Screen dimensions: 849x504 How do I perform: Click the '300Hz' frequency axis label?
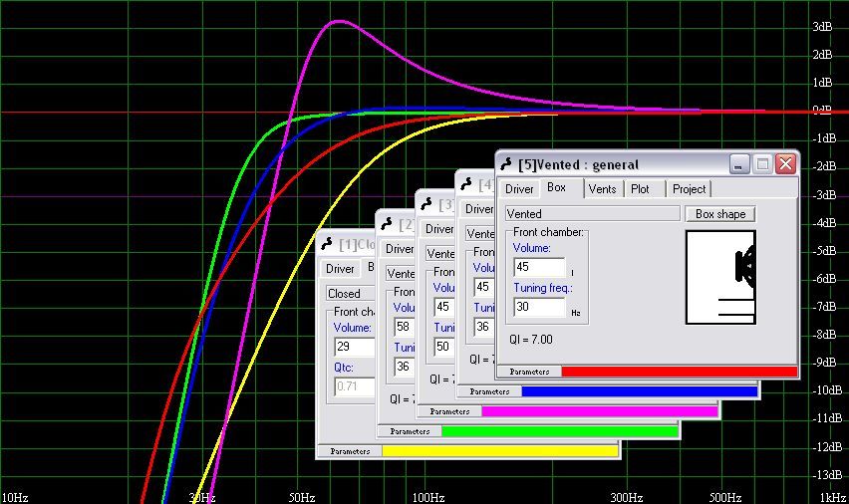click(x=628, y=497)
